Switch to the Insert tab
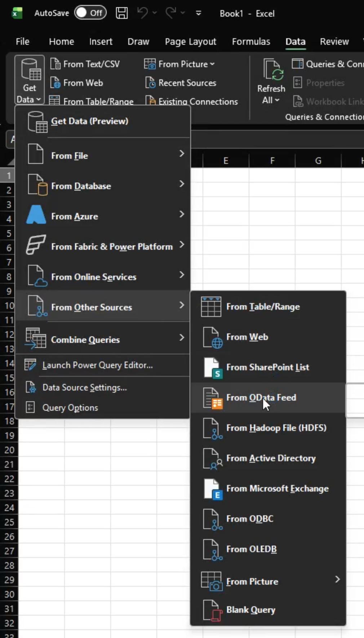Viewport: 364px width, 638px height. (x=101, y=41)
